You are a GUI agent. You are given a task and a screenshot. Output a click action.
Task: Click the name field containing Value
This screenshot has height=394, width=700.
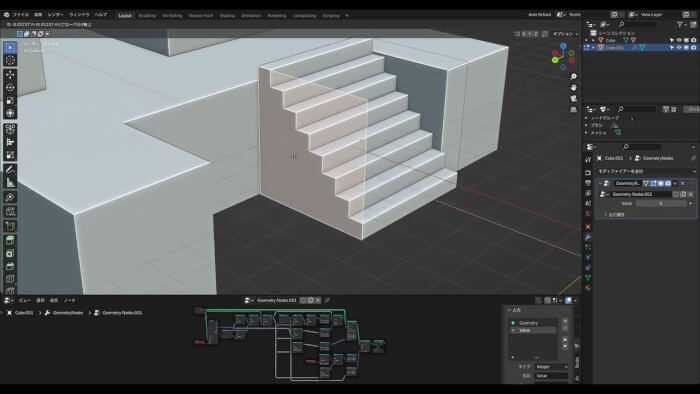[551, 376]
